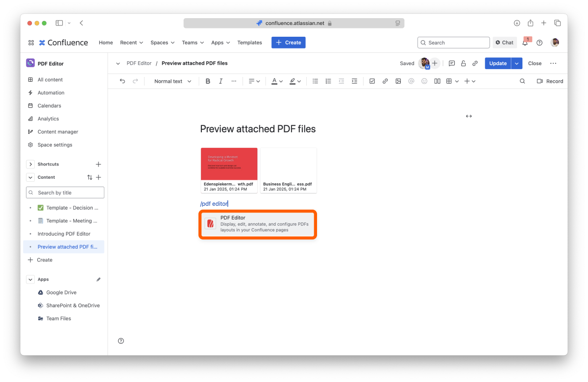This screenshot has width=588, height=382.
Task: Open Business English PDF thumbnail
Action: pos(288,170)
